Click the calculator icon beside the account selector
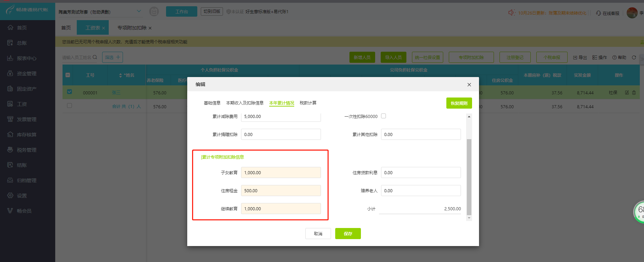 (154, 11)
